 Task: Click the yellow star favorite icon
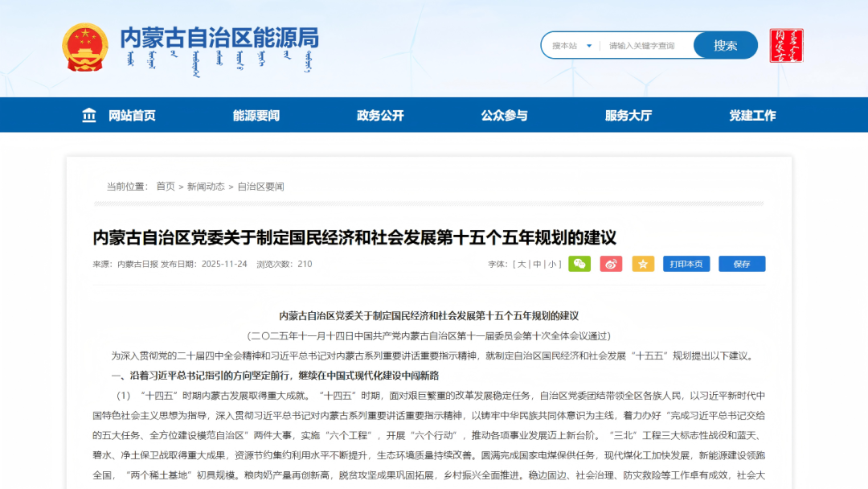[x=643, y=264]
